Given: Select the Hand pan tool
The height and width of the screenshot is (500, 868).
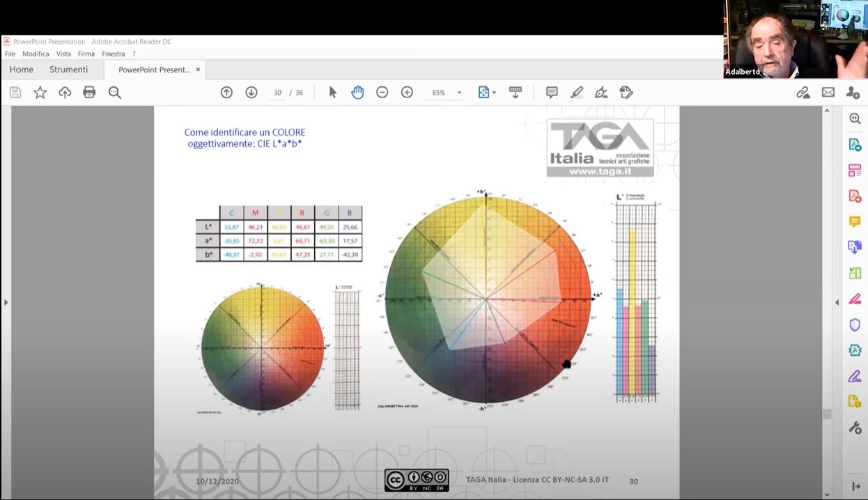Looking at the screenshot, I should pos(357,92).
